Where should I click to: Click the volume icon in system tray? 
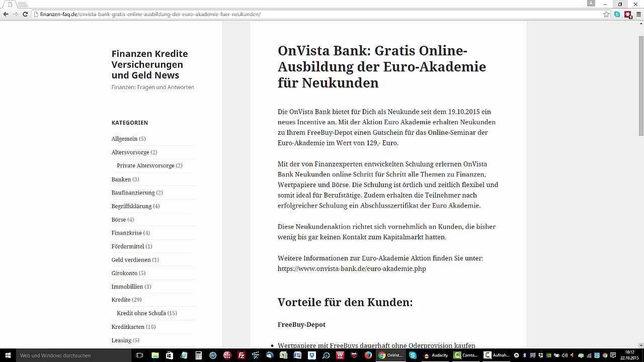click(x=565, y=355)
